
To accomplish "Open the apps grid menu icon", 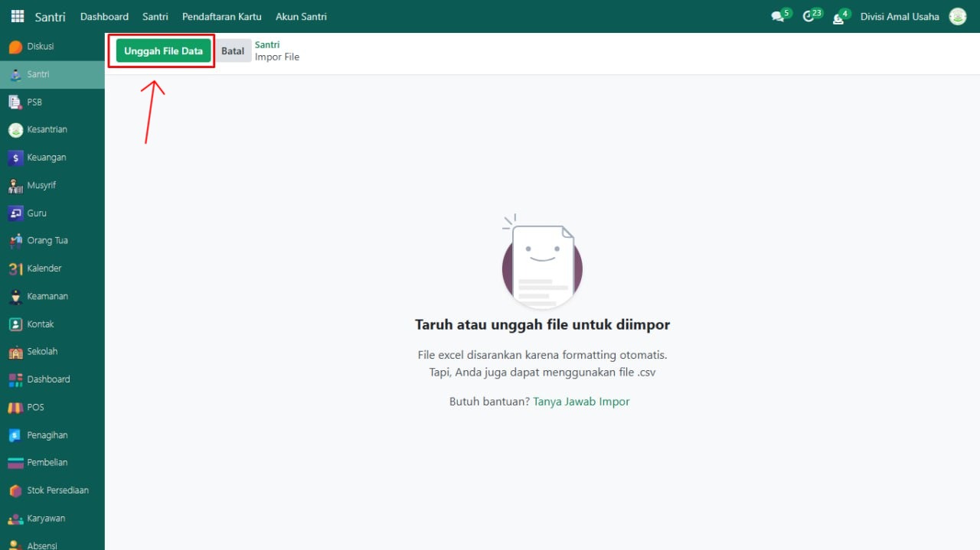I will (x=17, y=16).
